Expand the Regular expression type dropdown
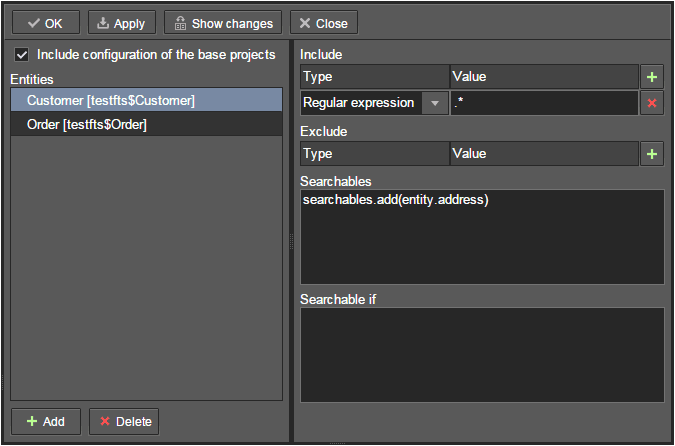 (435, 103)
